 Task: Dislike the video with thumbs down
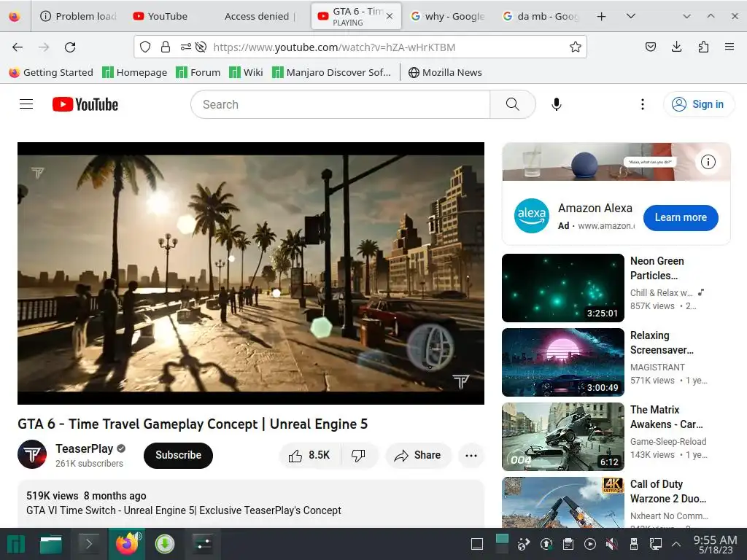click(x=358, y=456)
